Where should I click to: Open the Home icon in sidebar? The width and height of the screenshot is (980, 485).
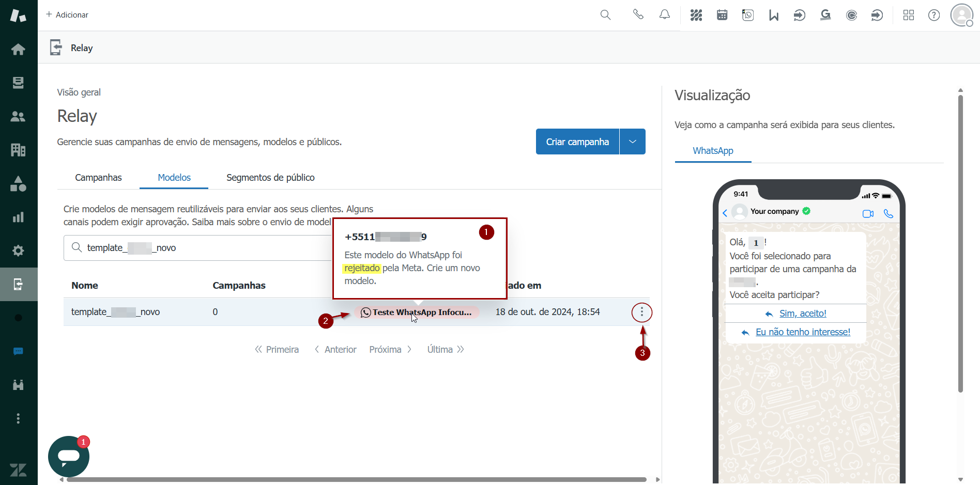tap(18, 49)
